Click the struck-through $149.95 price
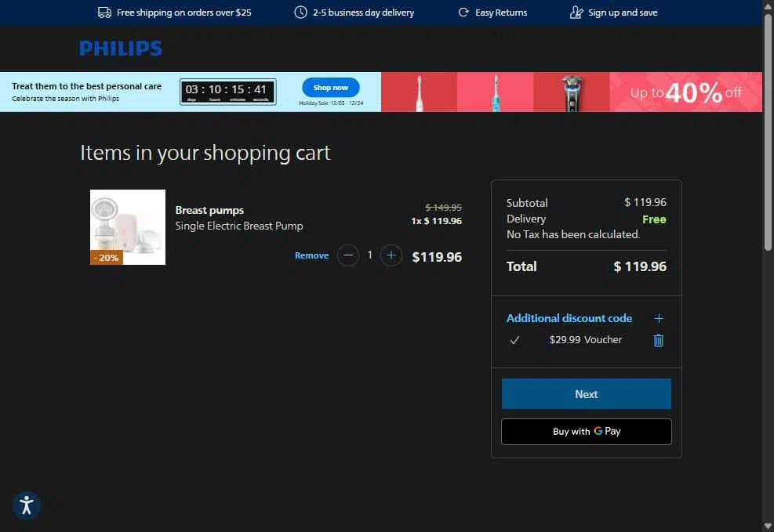This screenshot has height=532, width=774. click(443, 208)
